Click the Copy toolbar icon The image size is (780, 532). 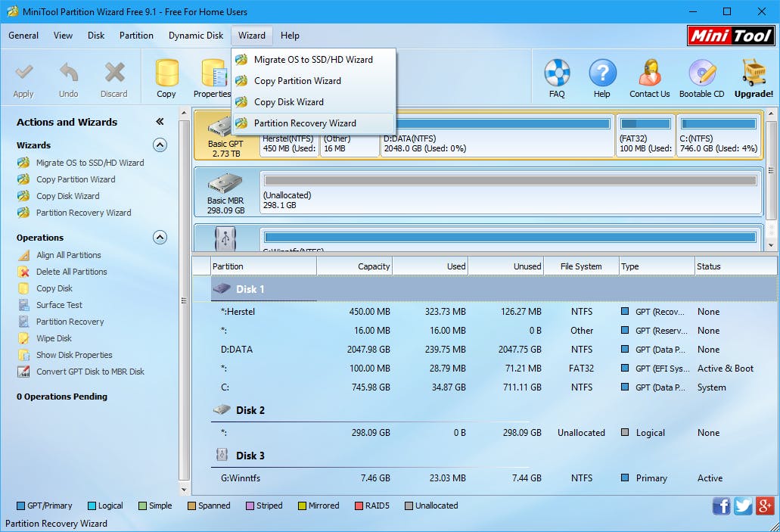[166, 74]
